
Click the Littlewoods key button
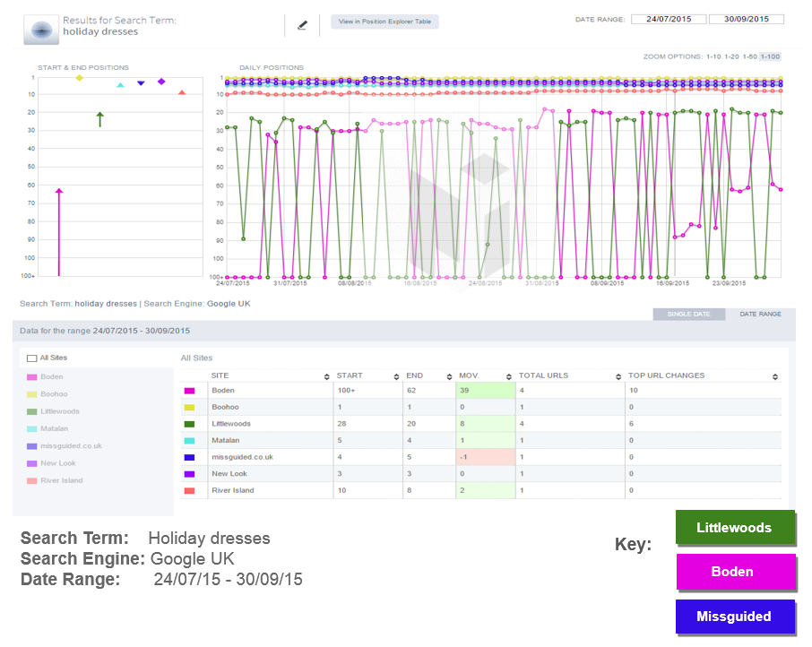[x=735, y=527]
